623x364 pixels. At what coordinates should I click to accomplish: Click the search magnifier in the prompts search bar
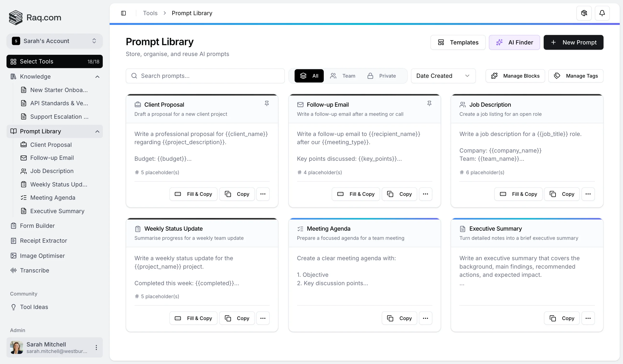click(x=134, y=76)
